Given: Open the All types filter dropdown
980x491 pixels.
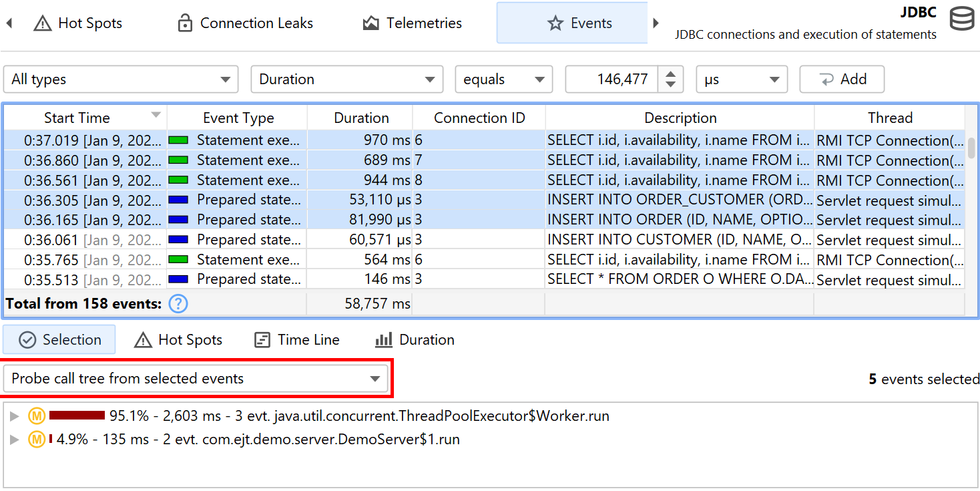Looking at the screenshot, I should (x=121, y=79).
